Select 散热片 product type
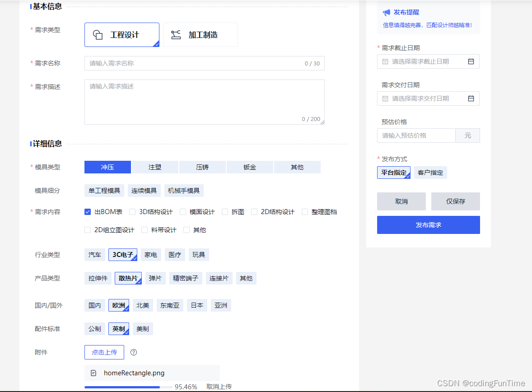532x392 pixels. pos(128,278)
